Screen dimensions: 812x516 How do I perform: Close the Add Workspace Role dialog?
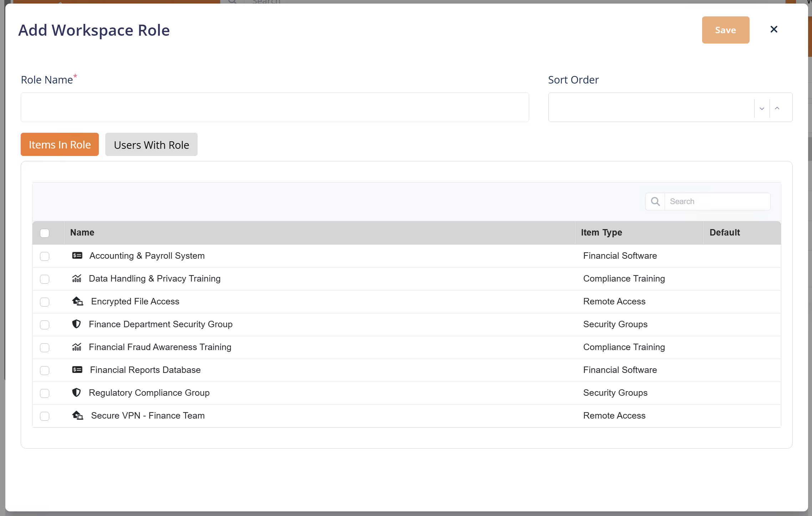773,30
